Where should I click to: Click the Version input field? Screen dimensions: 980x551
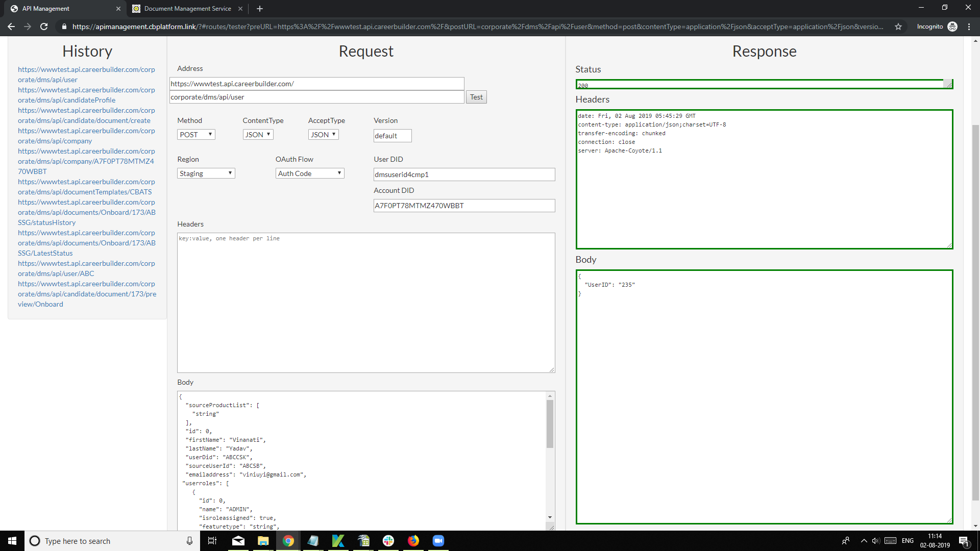pos(393,136)
